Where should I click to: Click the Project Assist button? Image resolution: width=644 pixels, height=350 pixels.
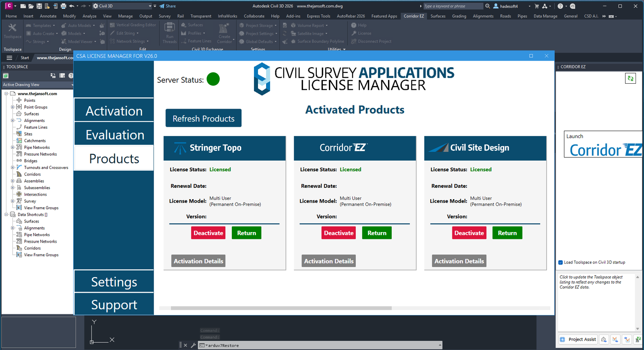578,340
